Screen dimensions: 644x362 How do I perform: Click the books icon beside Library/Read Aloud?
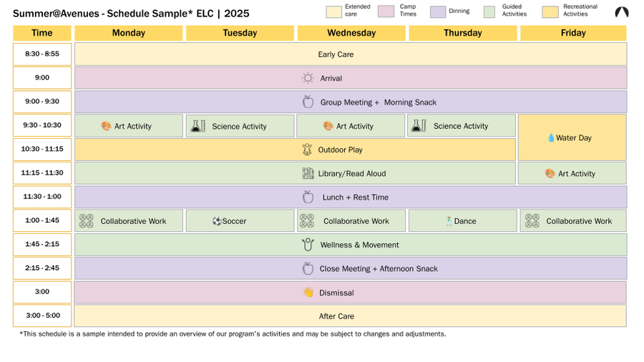pos(308,173)
